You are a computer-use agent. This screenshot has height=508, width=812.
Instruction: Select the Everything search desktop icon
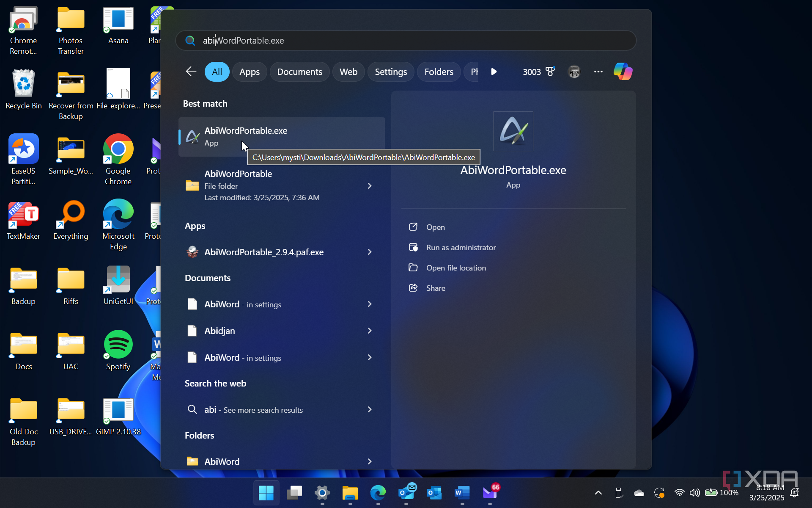(71, 220)
